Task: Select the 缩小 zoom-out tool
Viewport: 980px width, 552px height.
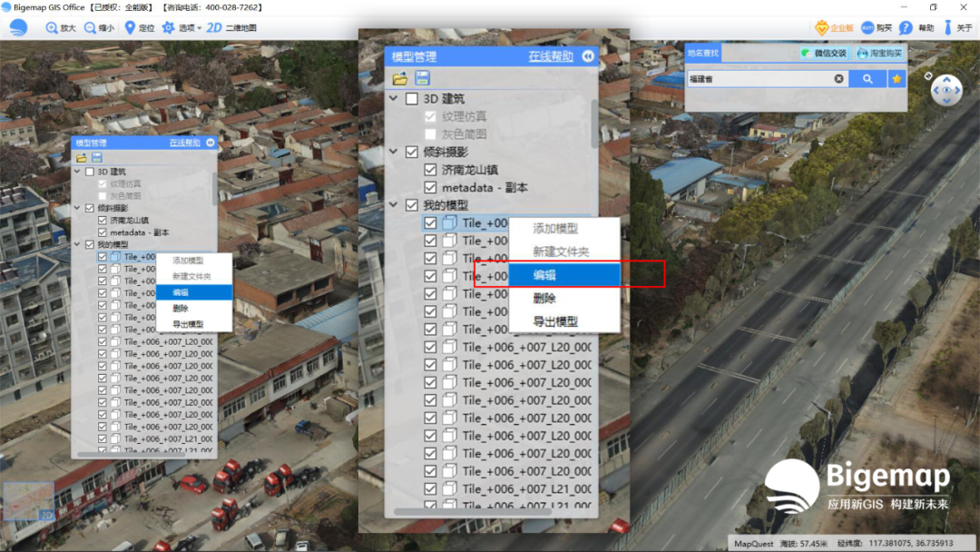Action: click(x=100, y=28)
